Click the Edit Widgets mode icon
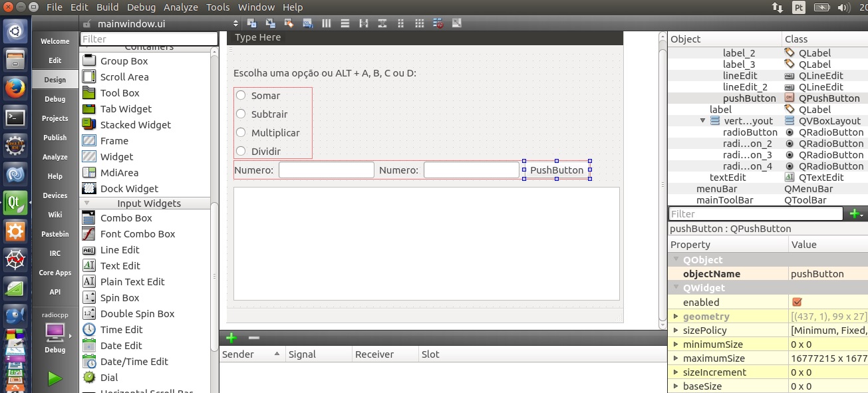The image size is (868, 393). point(251,23)
